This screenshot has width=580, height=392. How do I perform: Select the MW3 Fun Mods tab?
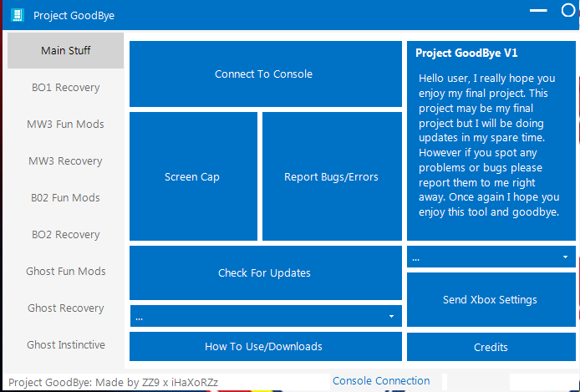click(66, 125)
